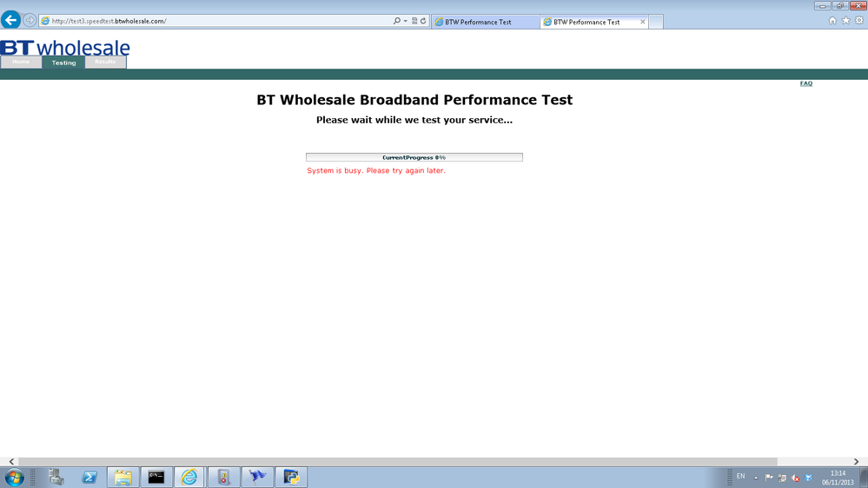Show hidden tray icons arrow
868x488 pixels.
coord(756,478)
